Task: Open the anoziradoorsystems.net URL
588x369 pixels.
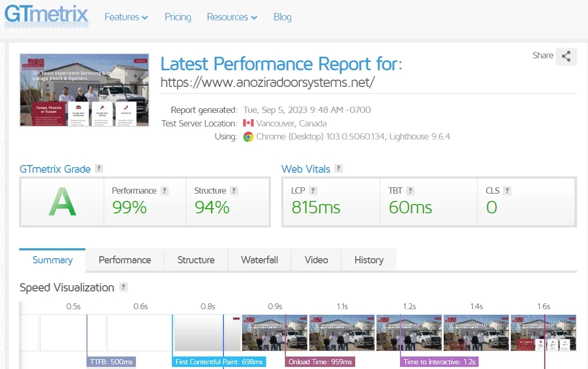Action: pos(267,82)
